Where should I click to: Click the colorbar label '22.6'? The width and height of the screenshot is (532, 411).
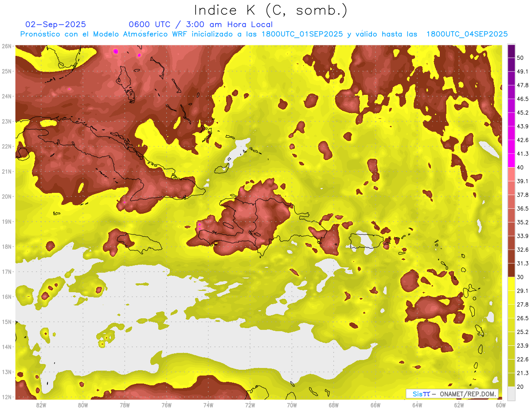(522, 359)
